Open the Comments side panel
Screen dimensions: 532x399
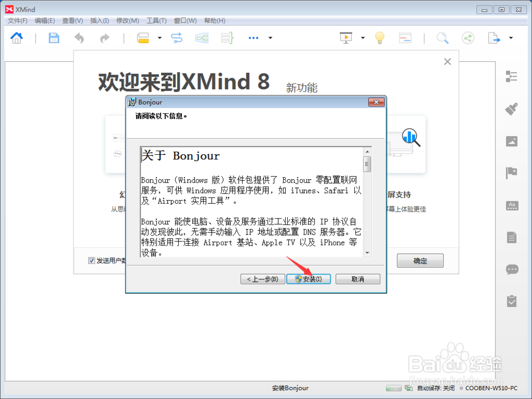tap(512, 269)
